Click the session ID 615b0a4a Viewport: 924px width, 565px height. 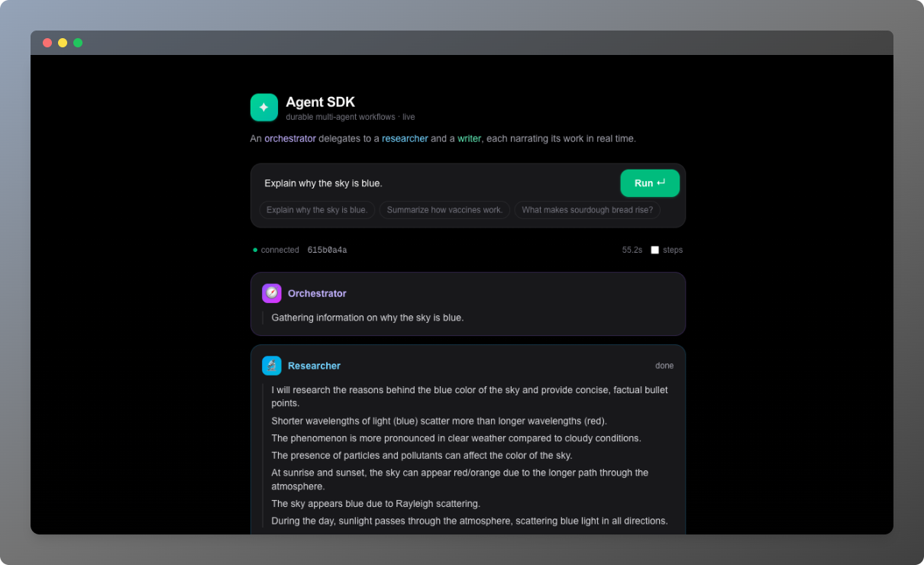tap(327, 250)
